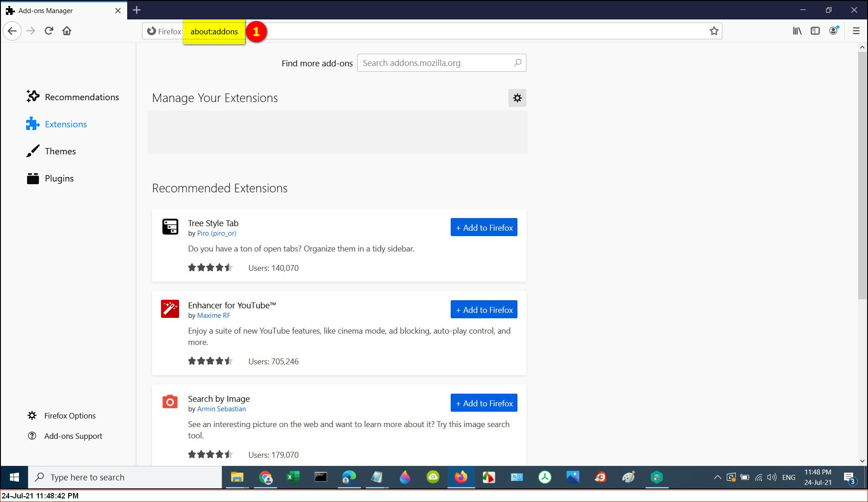Click the Enhancer for YouTube star rating
This screenshot has height=502, width=868.
coord(210,361)
